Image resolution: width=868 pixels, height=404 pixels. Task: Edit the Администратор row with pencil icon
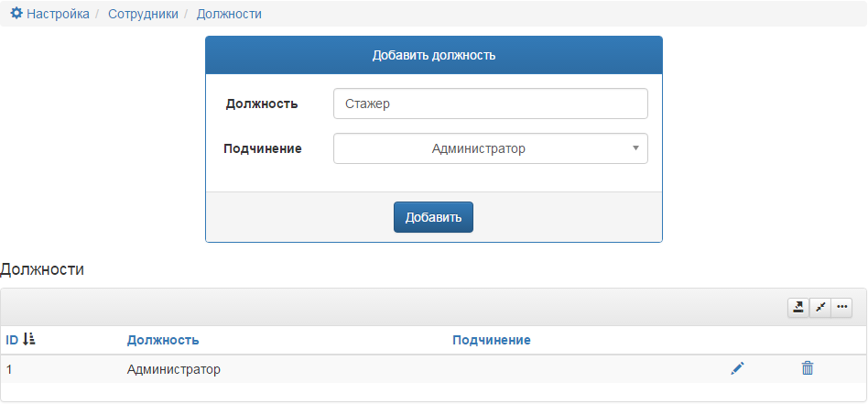737,368
